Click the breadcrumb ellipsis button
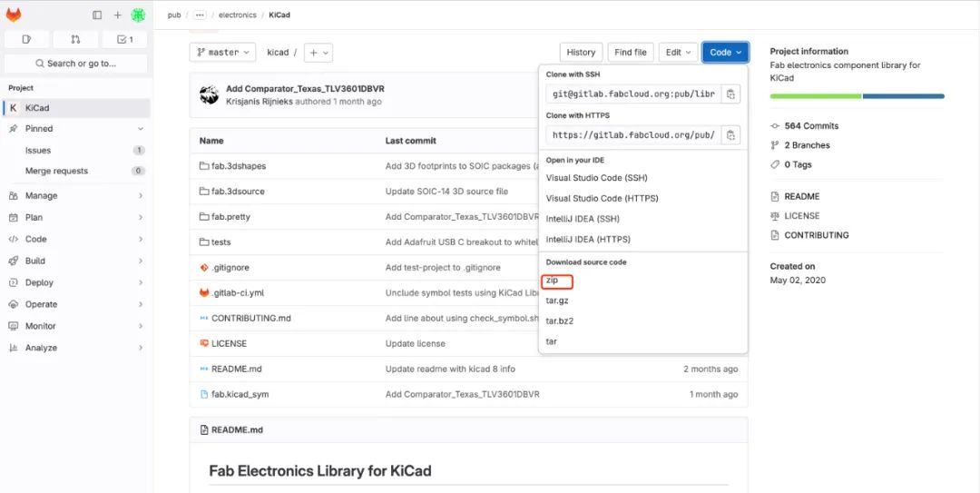The image size is (980, 493). click(x=200, y=15)
